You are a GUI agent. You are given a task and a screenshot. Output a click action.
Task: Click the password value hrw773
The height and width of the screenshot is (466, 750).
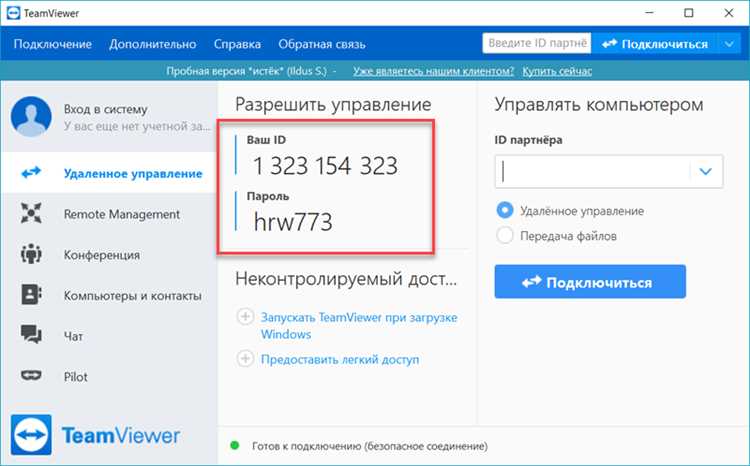(293, 222)
